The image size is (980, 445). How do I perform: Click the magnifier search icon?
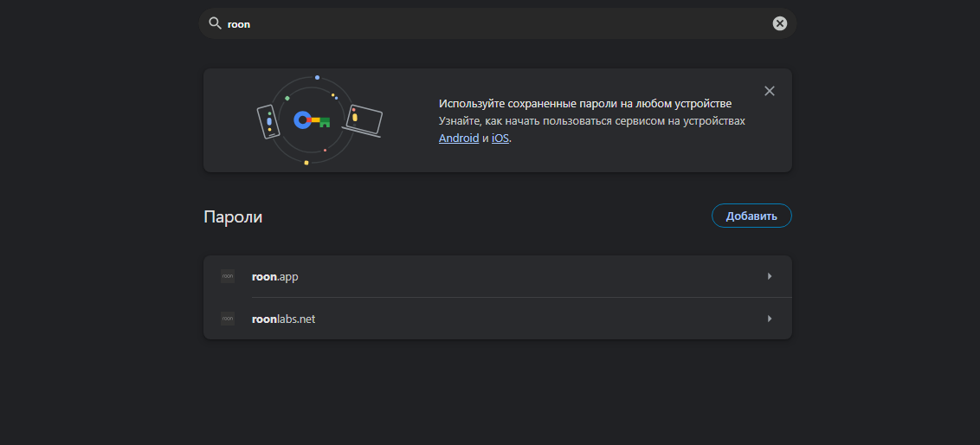[x=215, y=23]
